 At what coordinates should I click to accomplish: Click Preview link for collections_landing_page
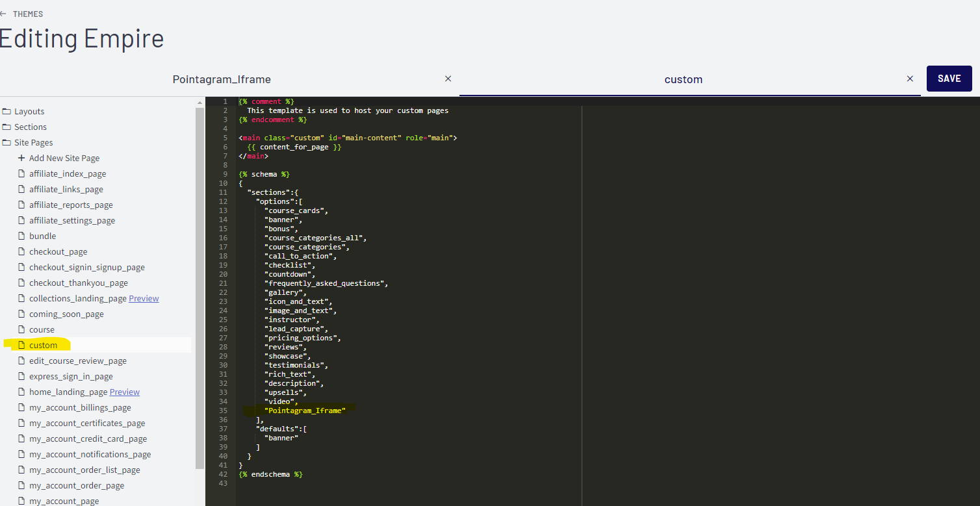(144, 298)
